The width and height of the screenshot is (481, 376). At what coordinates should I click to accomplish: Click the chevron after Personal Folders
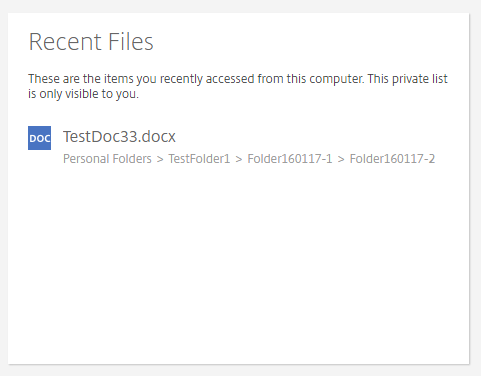tap(160, 160)
